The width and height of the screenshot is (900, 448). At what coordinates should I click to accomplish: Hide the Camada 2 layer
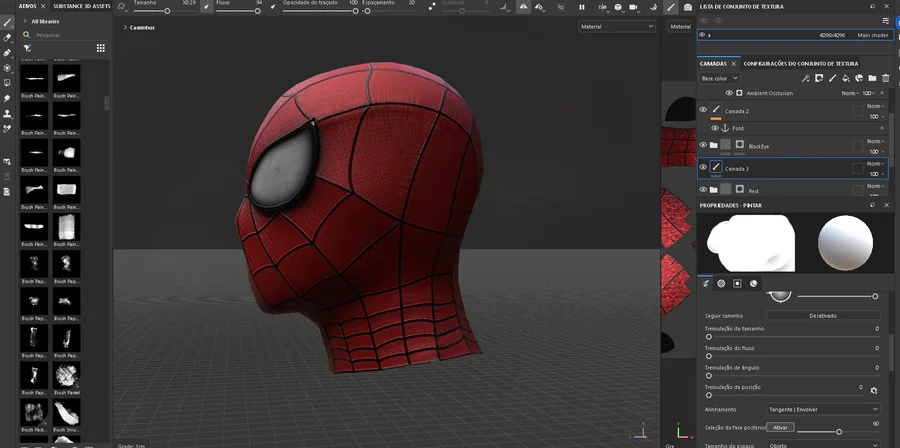coord(703,110)
